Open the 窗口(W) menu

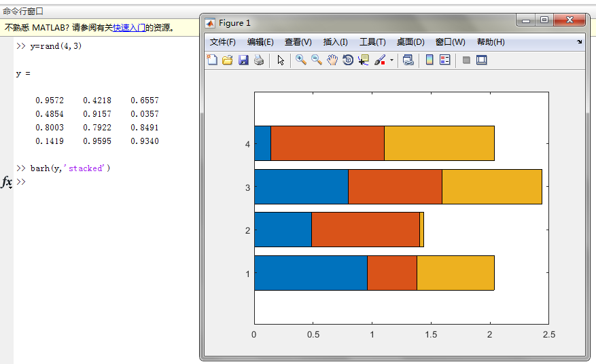point(450,42)
